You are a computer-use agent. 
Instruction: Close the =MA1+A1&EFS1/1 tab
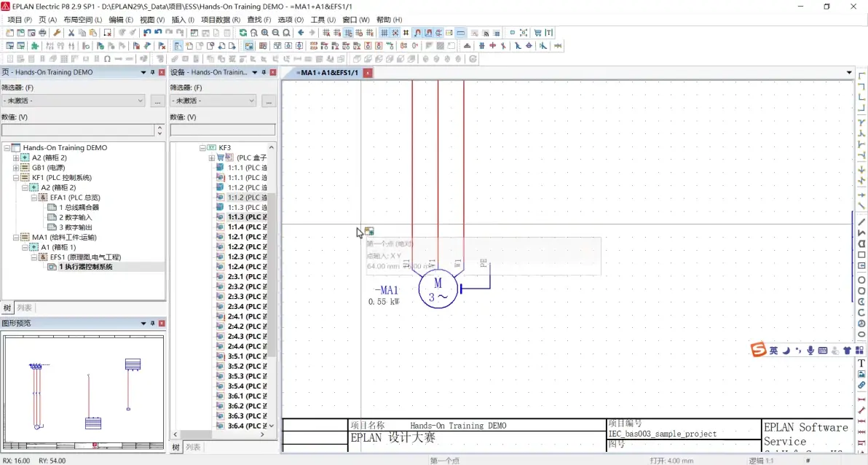coord(368,73)
